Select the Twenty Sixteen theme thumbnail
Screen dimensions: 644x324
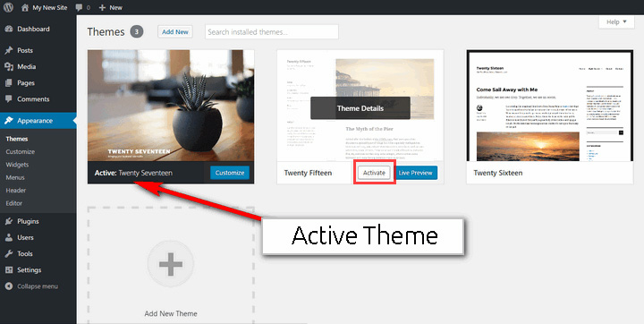coord(549,106)
